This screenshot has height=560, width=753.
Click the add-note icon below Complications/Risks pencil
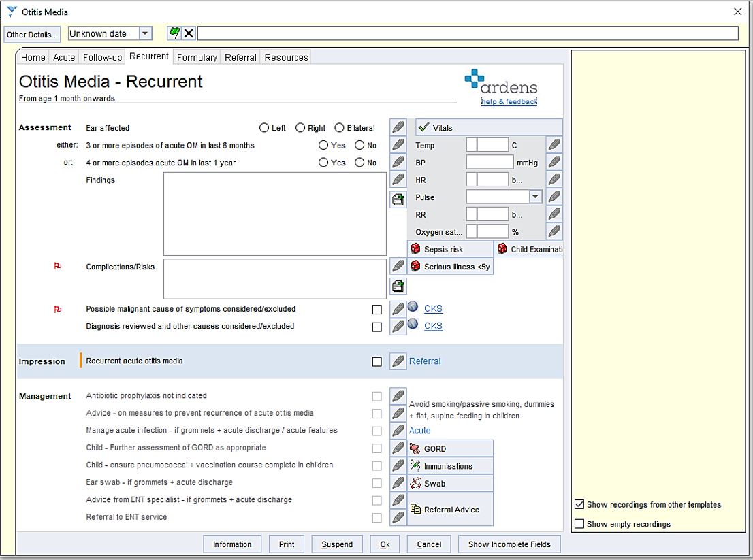[398, 286]
